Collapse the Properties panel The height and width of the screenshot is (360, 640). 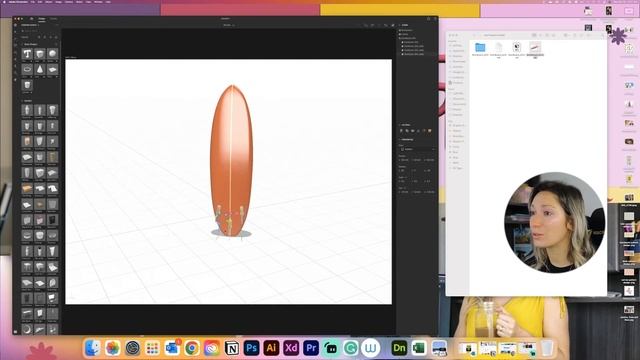[x=400, y=139]
